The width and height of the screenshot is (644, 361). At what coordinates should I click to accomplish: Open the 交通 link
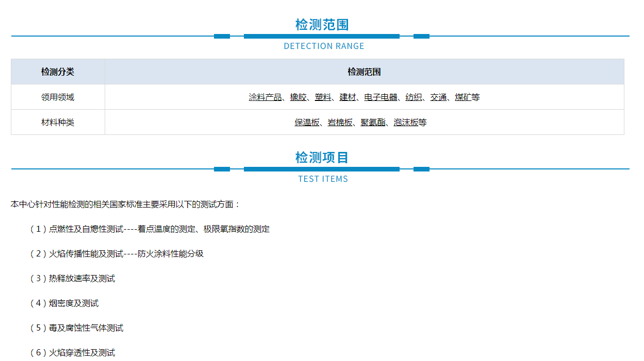pos(438,97)
